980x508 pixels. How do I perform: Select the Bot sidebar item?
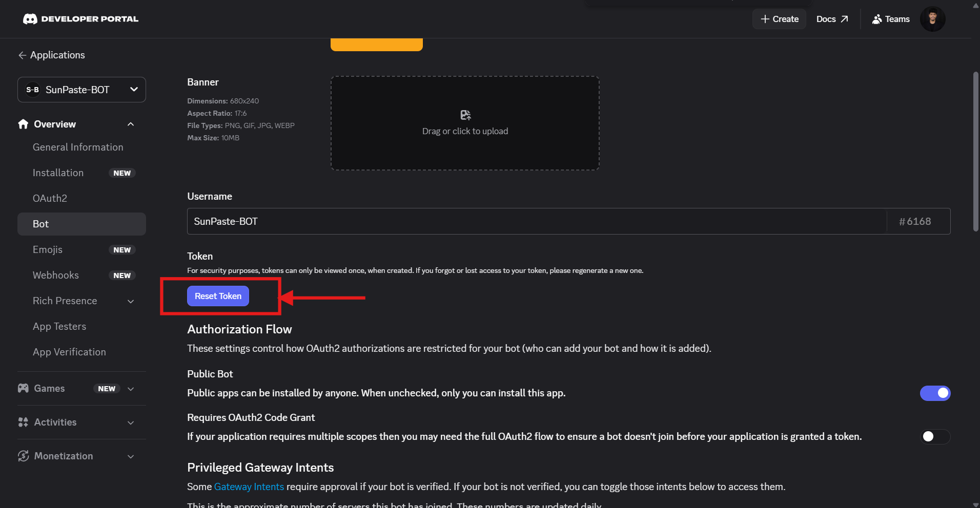[81, 224]
